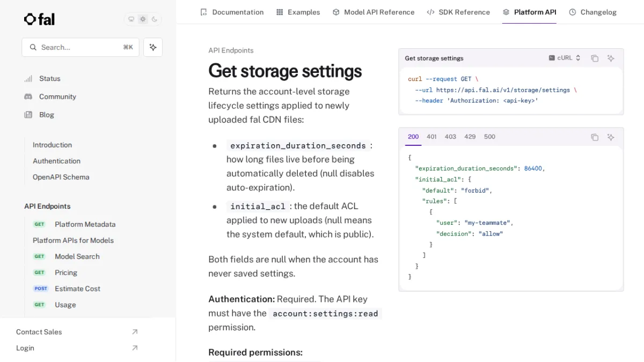Click the 86400 value in response
Image resolution: width=644 pixels, height=362 pixels.
[533, 168]
